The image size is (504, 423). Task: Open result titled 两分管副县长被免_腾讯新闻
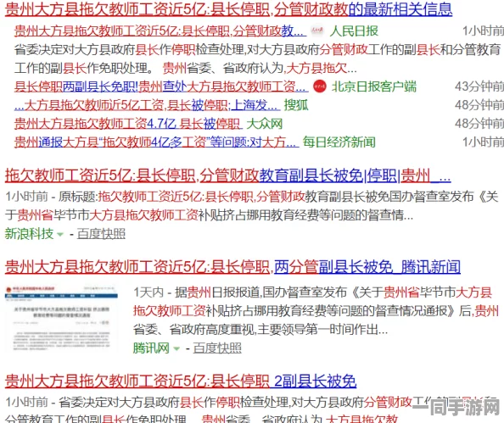click(x=232, y=267)
